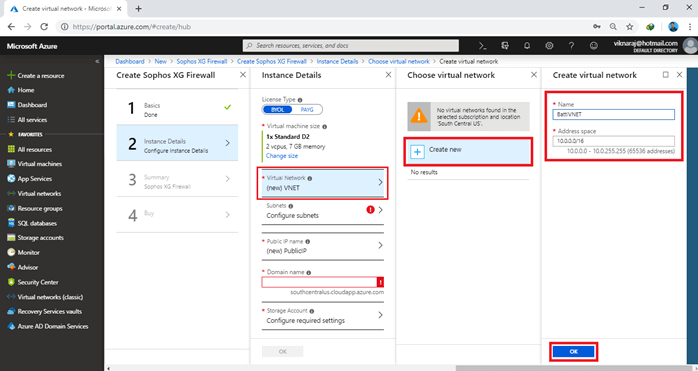Open Azure Cloud Shell icon

(483, 46)
